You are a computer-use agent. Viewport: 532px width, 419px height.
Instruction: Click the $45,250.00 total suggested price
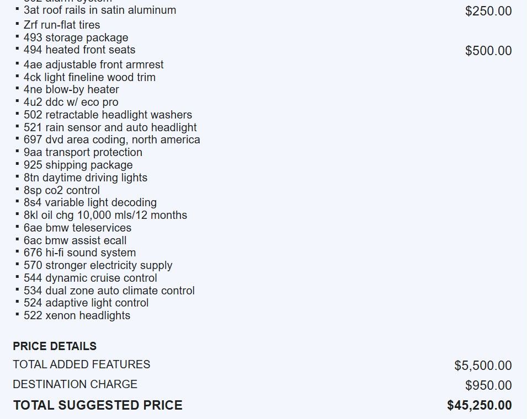click(479, 406)
